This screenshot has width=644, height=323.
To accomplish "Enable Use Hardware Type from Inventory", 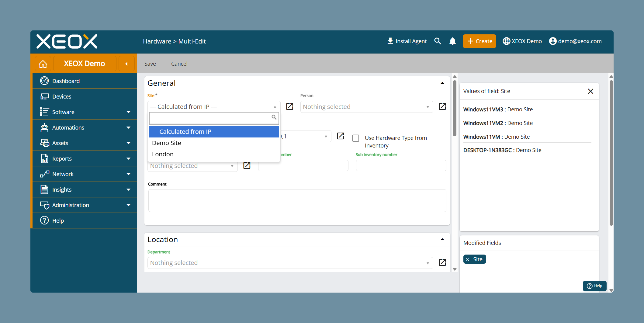I will pos(356,138).
